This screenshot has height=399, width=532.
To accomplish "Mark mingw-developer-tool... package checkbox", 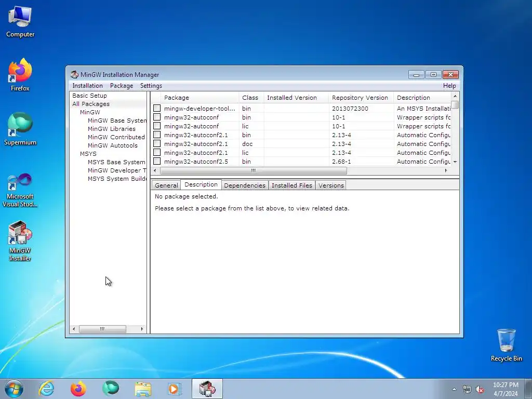I will click(157, 108).
